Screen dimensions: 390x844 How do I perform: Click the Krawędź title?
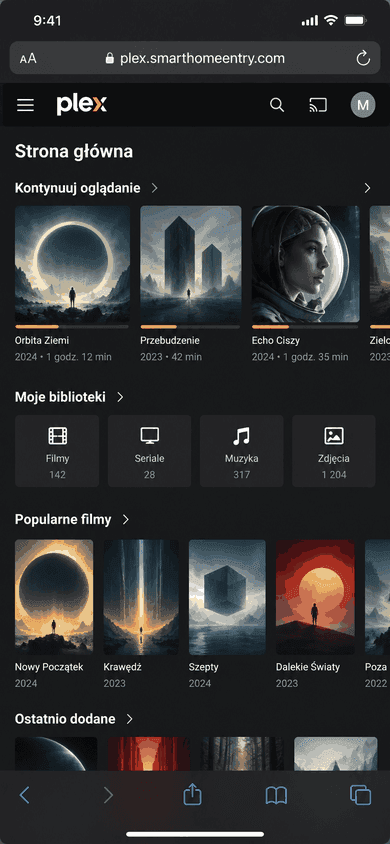[123, 667]
